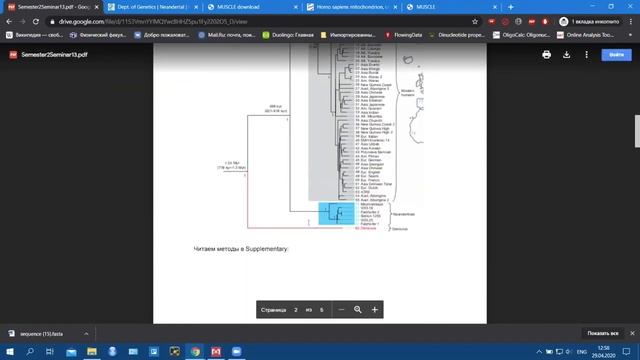Close the downloads bar

[632, 333]
